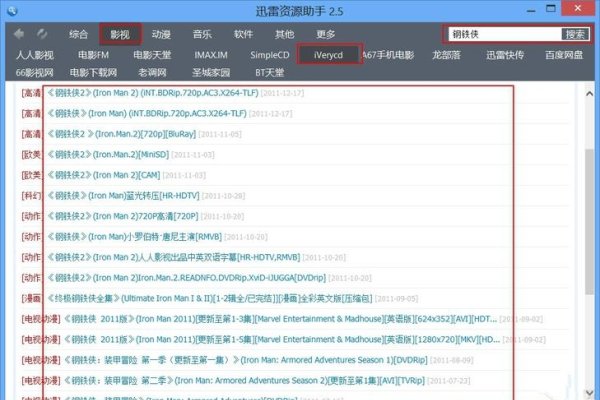The image size is (600, 400).
Task: Maximize the 迅雷资源助手 window
Action: pyautogui.click(x=551, y=9)
